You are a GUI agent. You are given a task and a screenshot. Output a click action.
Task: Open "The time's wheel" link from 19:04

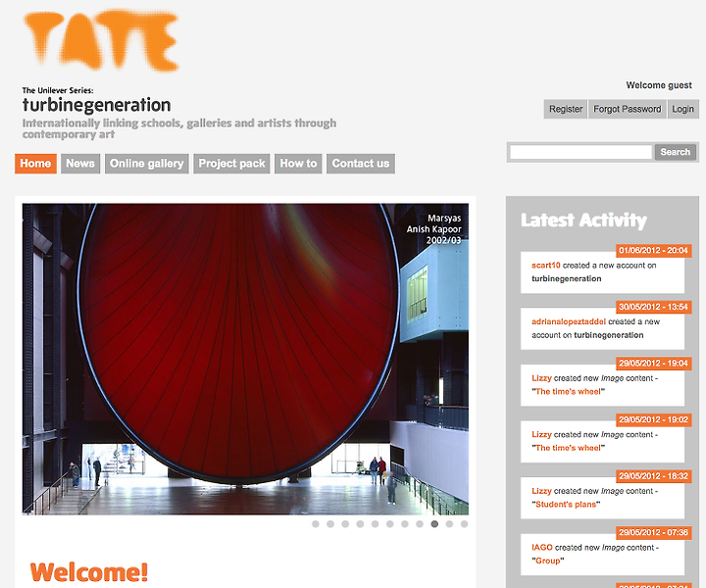[568, 391]
